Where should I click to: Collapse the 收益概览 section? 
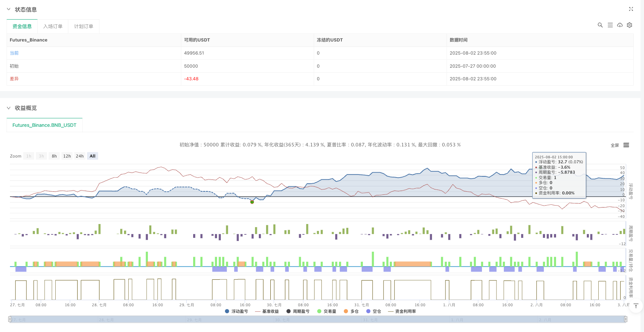[x=9, y=108]
